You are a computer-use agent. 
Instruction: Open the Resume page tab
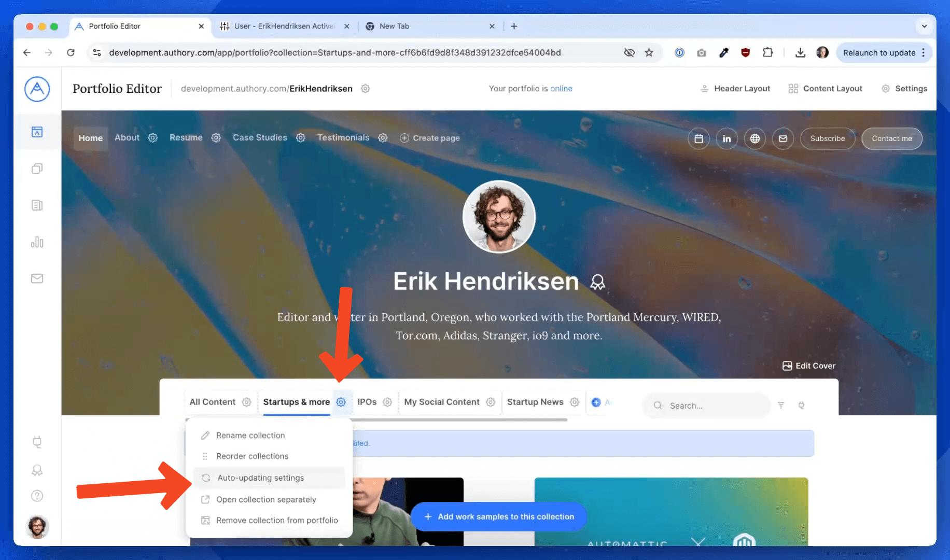tap(186, 137)
